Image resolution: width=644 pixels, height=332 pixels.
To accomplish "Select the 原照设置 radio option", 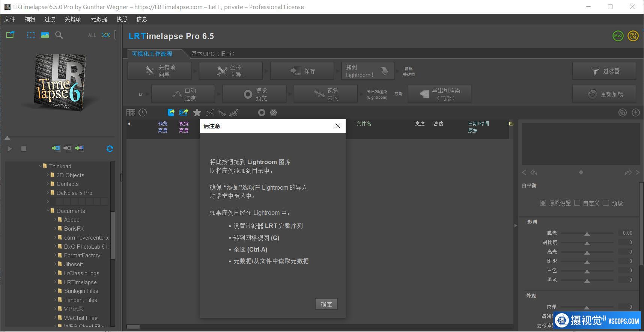I will [543, 203].
